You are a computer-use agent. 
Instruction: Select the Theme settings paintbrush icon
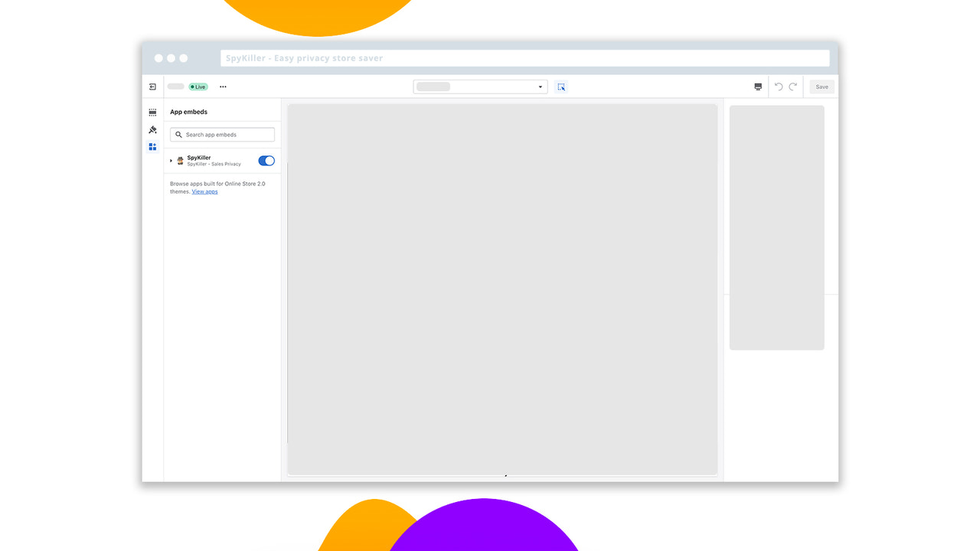152,129
